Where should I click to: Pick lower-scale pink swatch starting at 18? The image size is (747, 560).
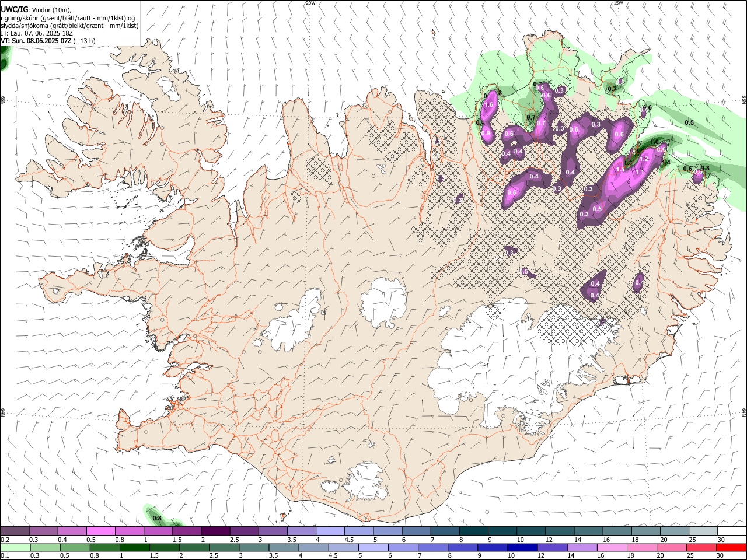(641, 548)
